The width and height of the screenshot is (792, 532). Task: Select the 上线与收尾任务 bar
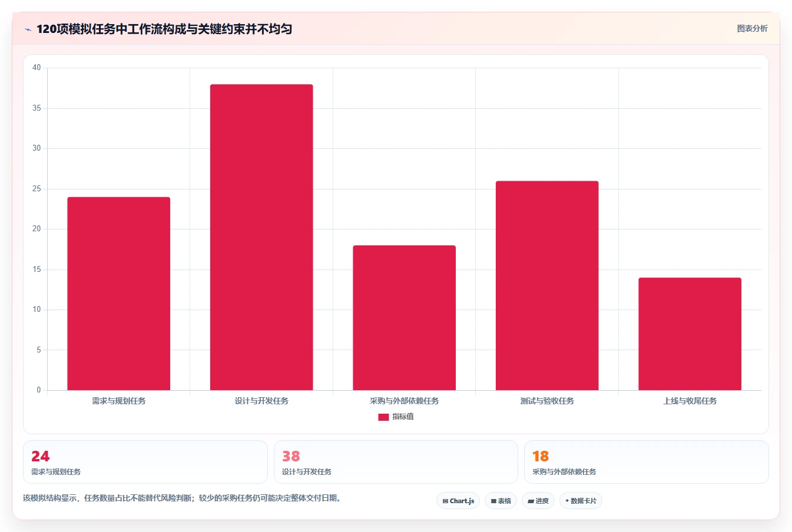[690, 334]
